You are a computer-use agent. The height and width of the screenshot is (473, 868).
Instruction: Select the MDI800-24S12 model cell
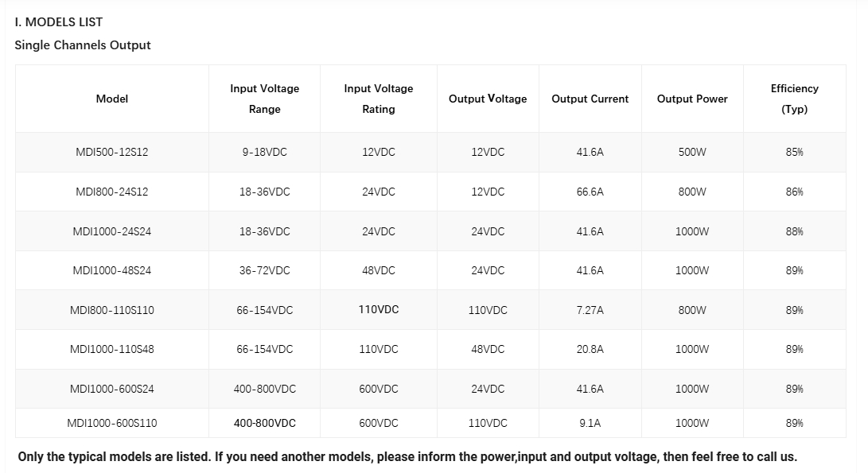coord(112,192)
